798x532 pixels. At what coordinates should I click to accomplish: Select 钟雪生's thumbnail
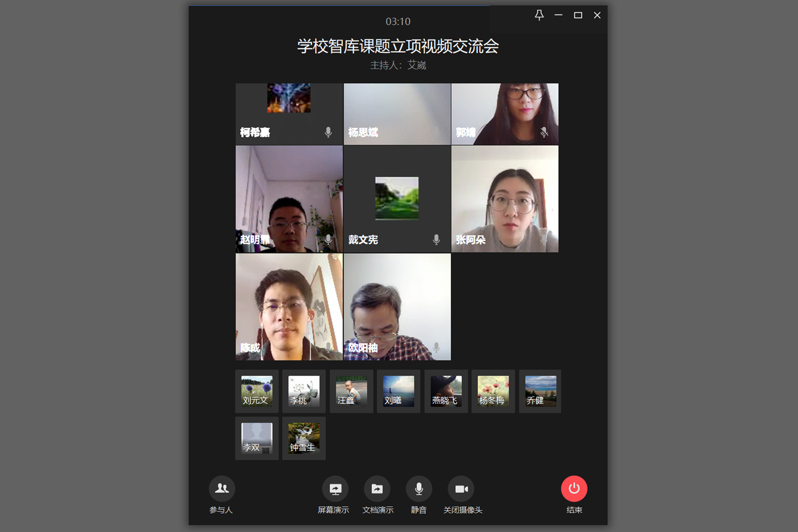[x=304, y=439]
